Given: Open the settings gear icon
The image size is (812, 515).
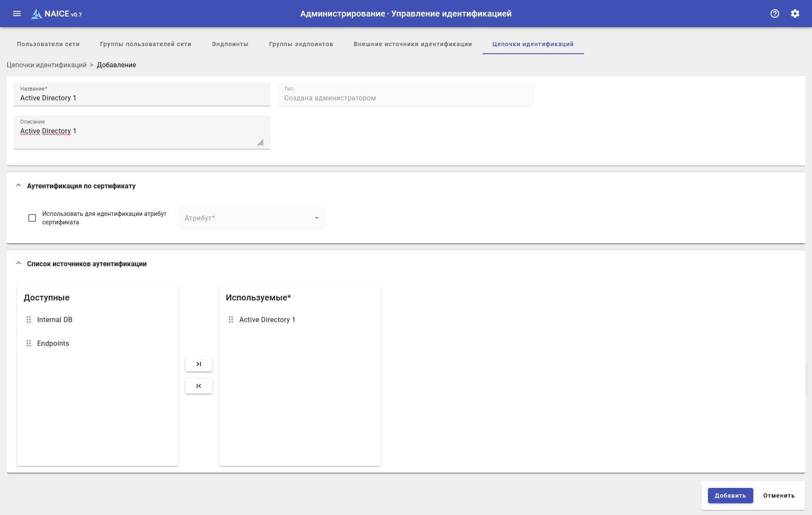Looking at the screenshot, I should [x=795, y=14].
